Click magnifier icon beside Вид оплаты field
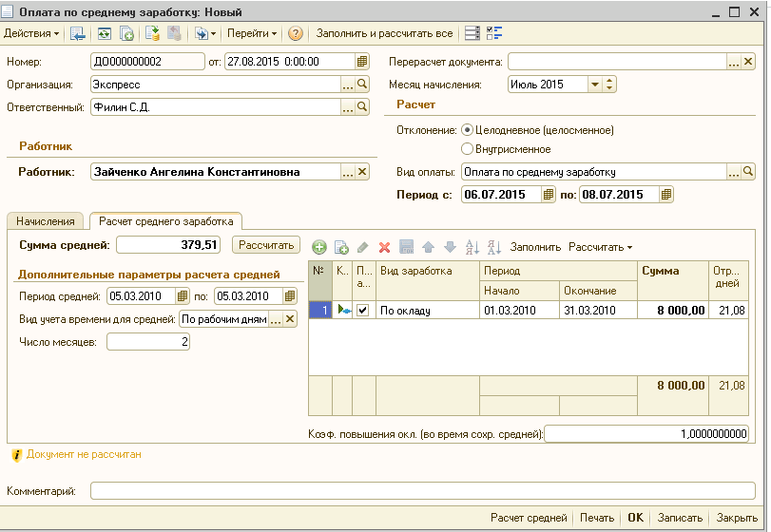This screenshot has height=532, width=771. [x=748, y=172]
